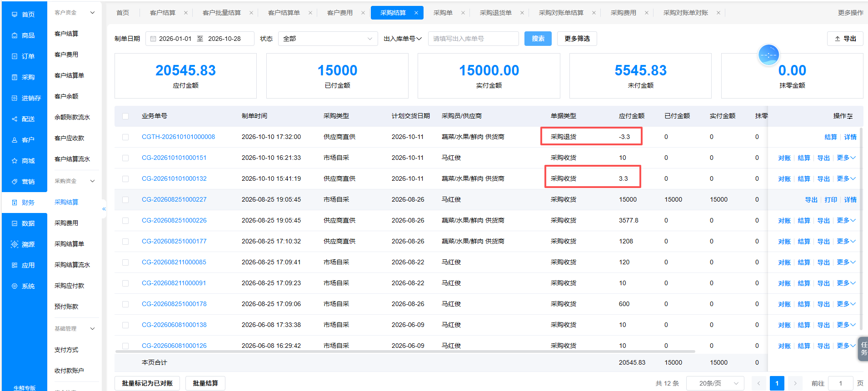Screen dimensions: 868x391
Task: Open the 20条/页 page size dropdown
Action: tap(715, 383)
